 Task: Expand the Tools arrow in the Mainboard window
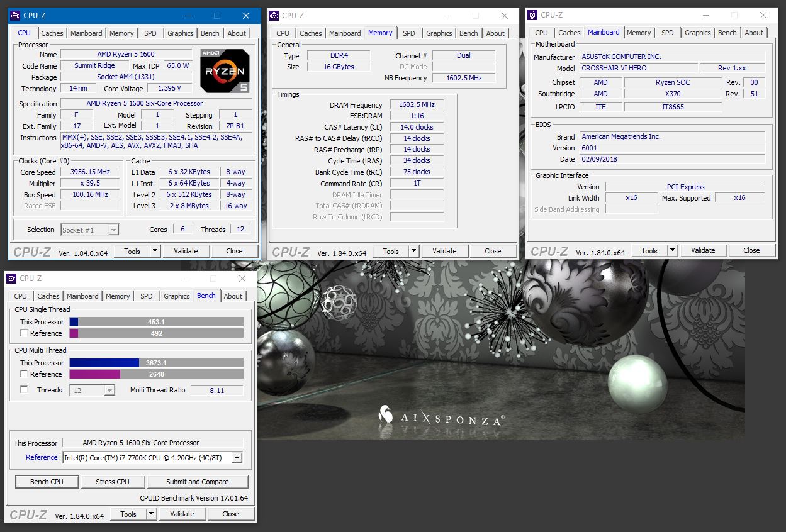point(672,250)
